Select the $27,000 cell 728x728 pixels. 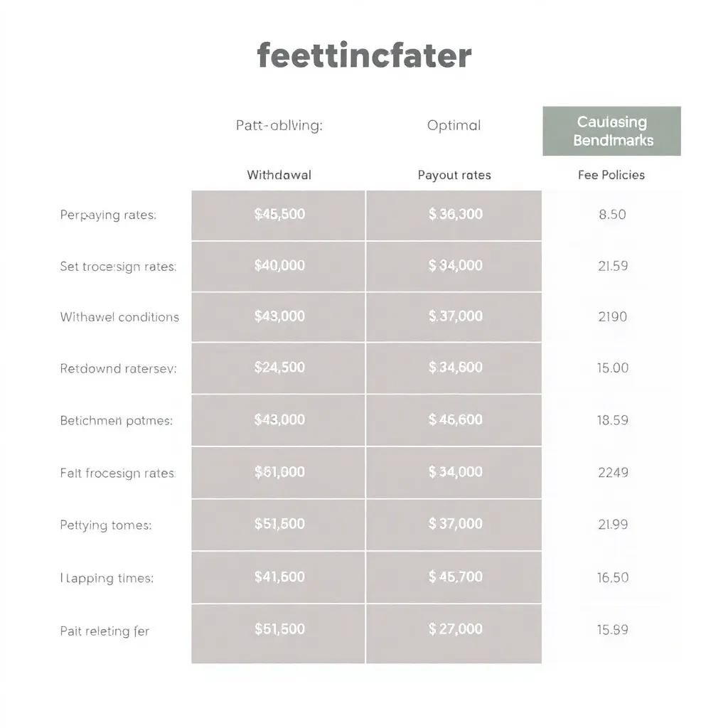click(454, 633)
